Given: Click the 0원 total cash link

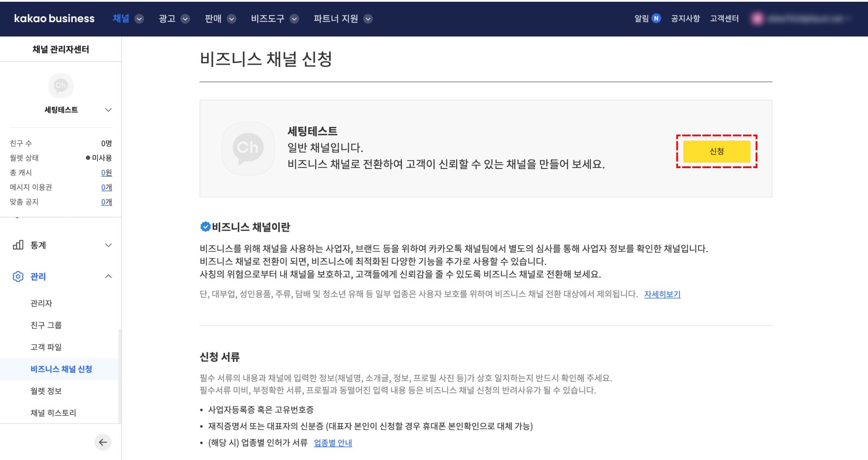Looking at the screenshot, I should tap(106, 172).
